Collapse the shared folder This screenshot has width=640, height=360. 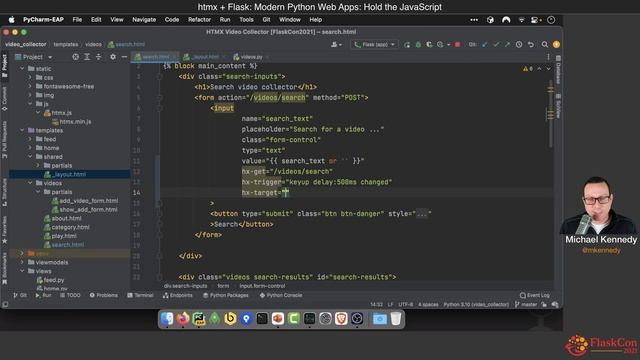[x=30, y=157]
